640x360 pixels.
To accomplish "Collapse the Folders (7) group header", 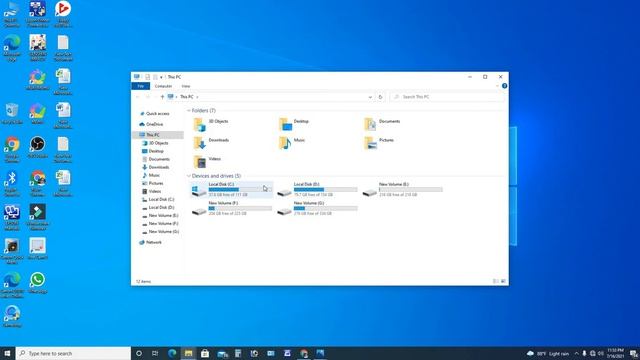I will pos(189,111).
